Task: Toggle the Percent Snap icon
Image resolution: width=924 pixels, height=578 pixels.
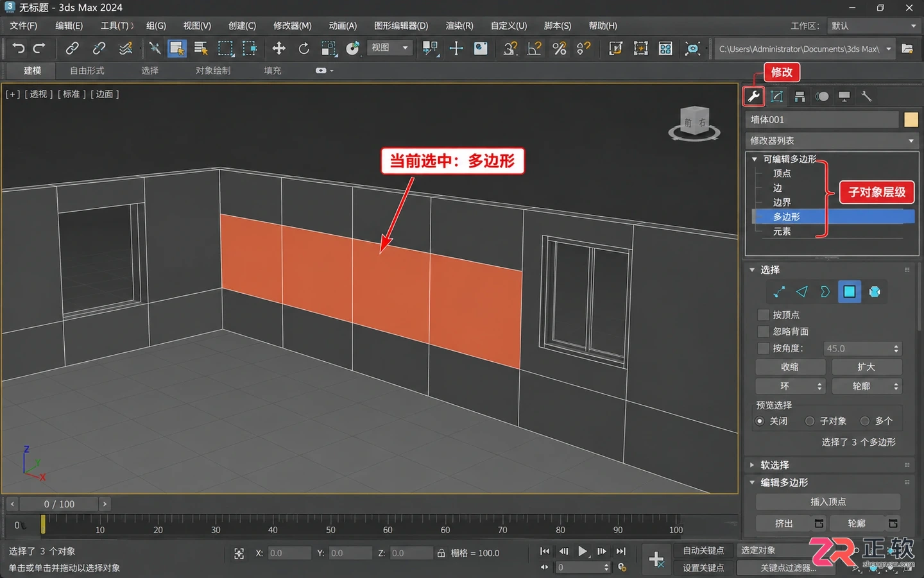Action: pos(560,48)
